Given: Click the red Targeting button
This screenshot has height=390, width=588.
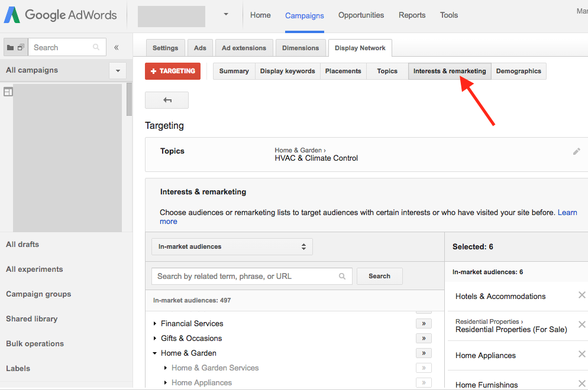Looking at the screenshot, I should click(x=173, y=71).
